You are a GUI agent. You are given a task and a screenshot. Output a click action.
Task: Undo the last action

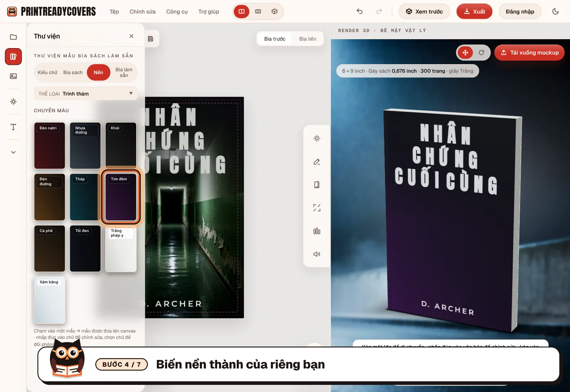coord(359,11)
